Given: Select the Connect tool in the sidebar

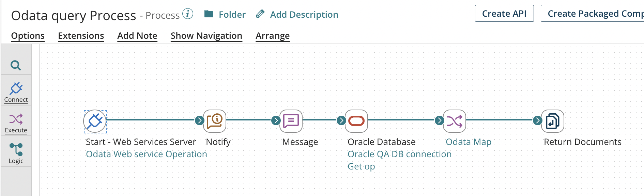Looking at the screenshot, I should pos(16,91).
